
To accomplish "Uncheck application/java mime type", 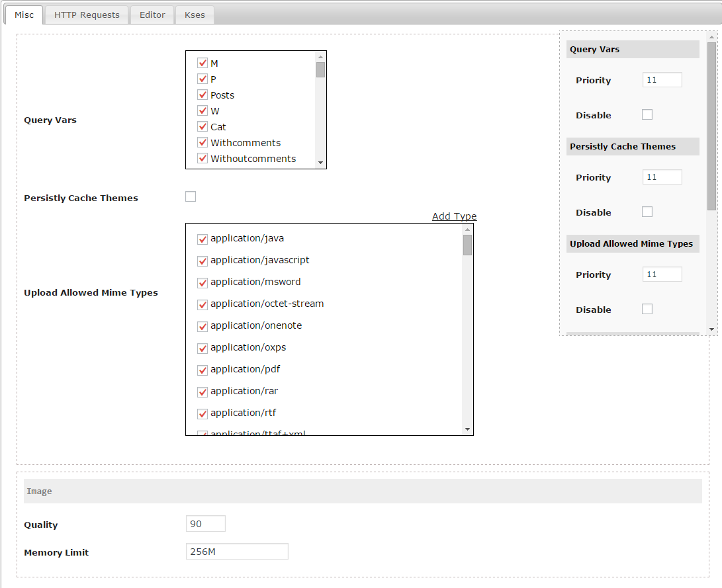I will (202, 239).
